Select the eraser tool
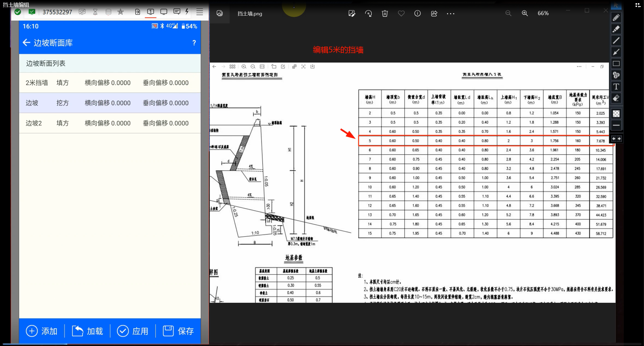Viewport: 644px width, 346px height. (616, 98)
